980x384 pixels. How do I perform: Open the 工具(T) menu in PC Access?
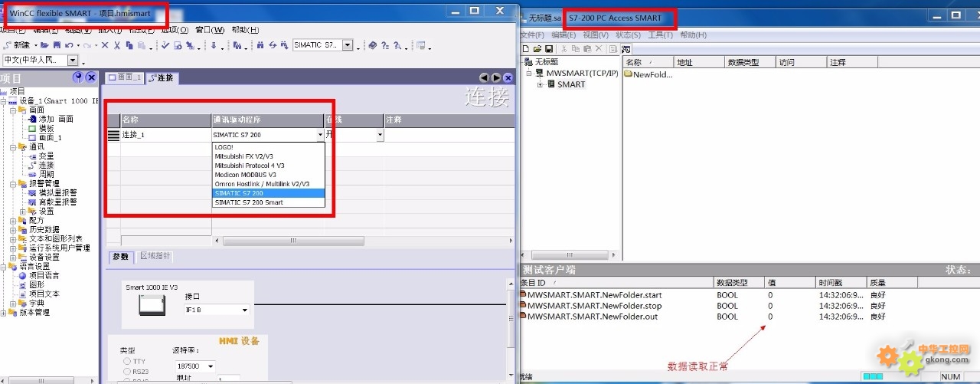pyautogui.click(x=660, y=35)
